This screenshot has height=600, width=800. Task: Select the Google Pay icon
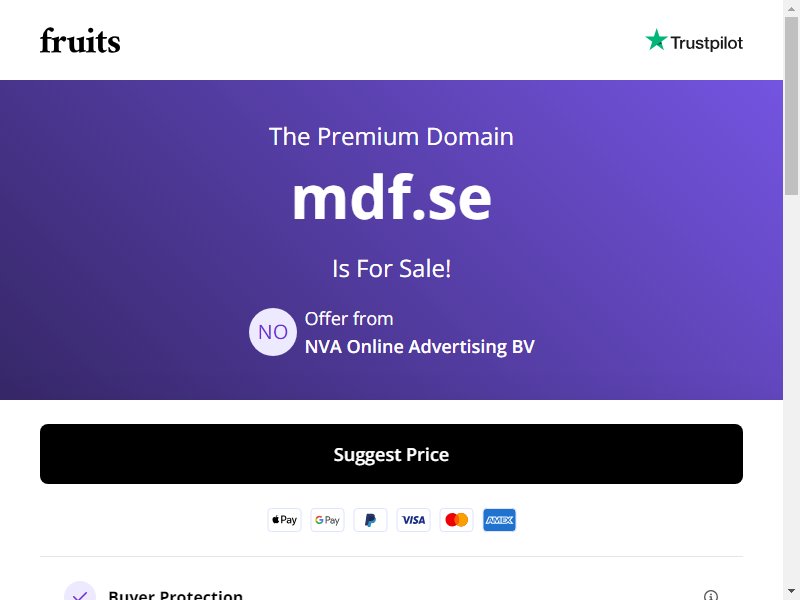(x=327, y=520)
